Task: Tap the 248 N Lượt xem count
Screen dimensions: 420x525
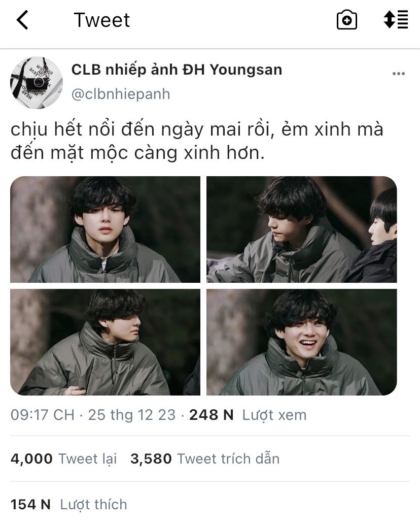Action: (248, 415)
